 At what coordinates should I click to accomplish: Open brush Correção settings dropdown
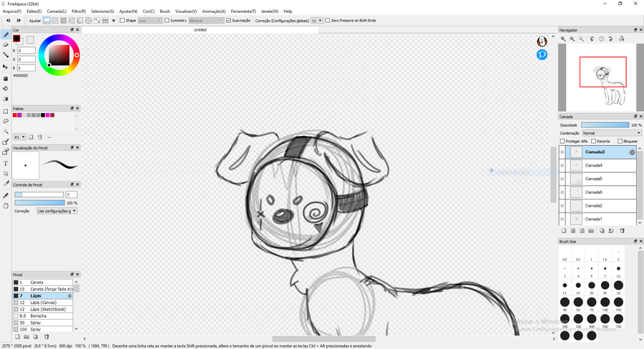click(x=57, y=211)
